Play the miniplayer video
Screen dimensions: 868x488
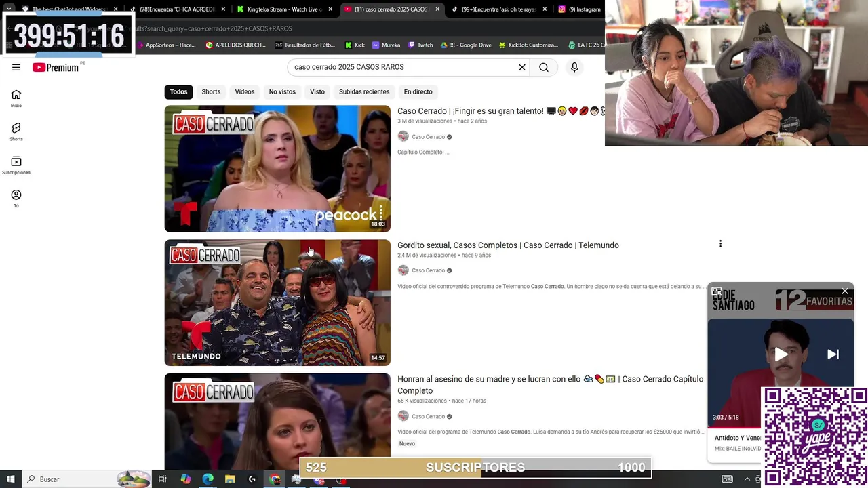781,354
